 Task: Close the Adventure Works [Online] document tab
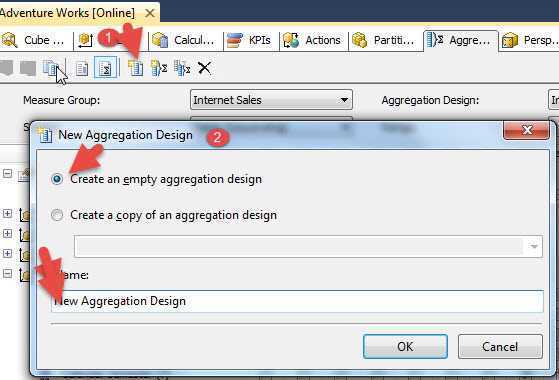pyautogui.click(x=150, y=13)
